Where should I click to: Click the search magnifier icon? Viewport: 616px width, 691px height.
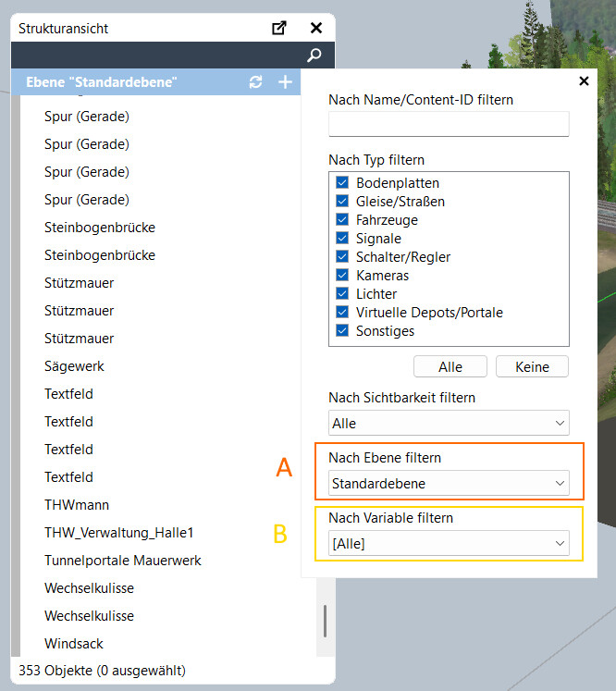coord(314,56)
